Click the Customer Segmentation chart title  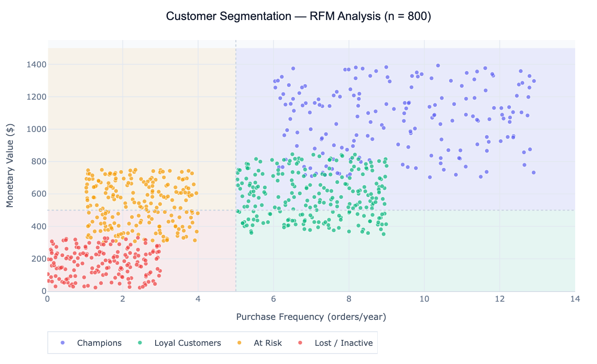point(298,16)
